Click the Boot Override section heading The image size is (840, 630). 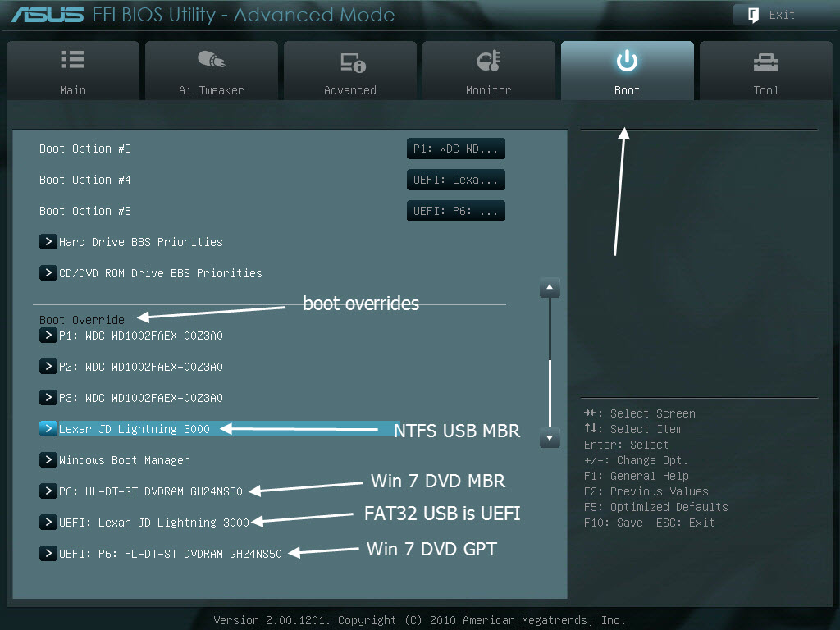pyautogui.click(x=82, y=320)
